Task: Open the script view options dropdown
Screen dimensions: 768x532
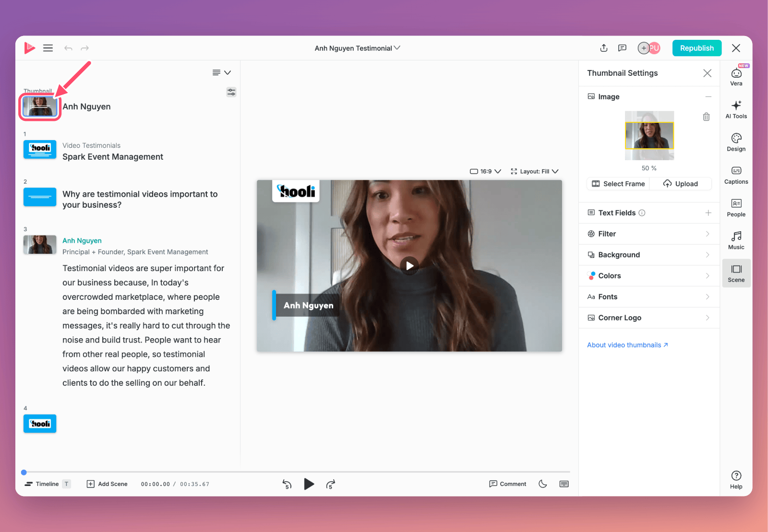Action: 222,72
